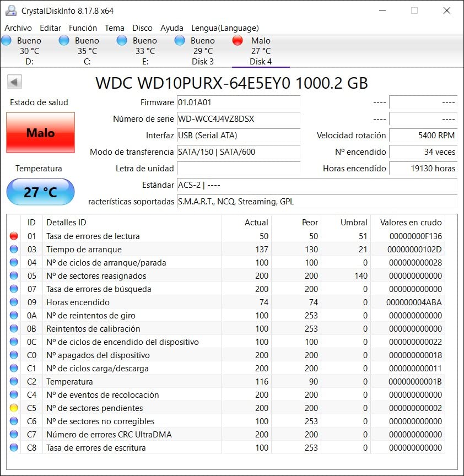Viewport: 464px width, 476px height.
Task: Click red status dot of attribute 01
Action: 14,236
